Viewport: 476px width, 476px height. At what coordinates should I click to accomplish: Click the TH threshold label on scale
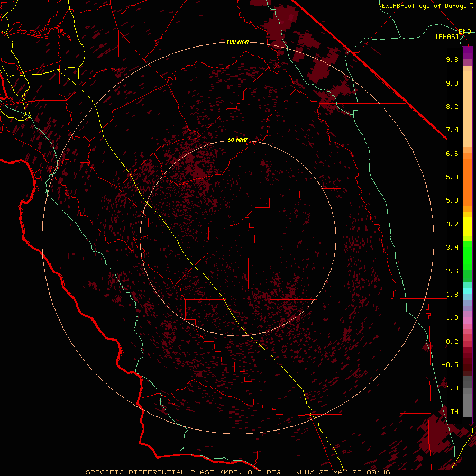pyautogui.click(x=454, y=412)
